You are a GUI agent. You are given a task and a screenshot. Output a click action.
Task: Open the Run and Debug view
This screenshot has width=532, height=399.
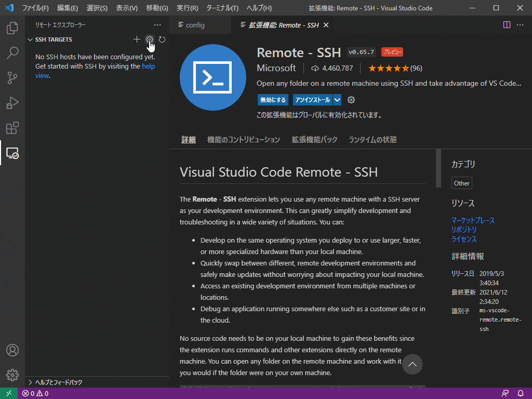(12, 103)
